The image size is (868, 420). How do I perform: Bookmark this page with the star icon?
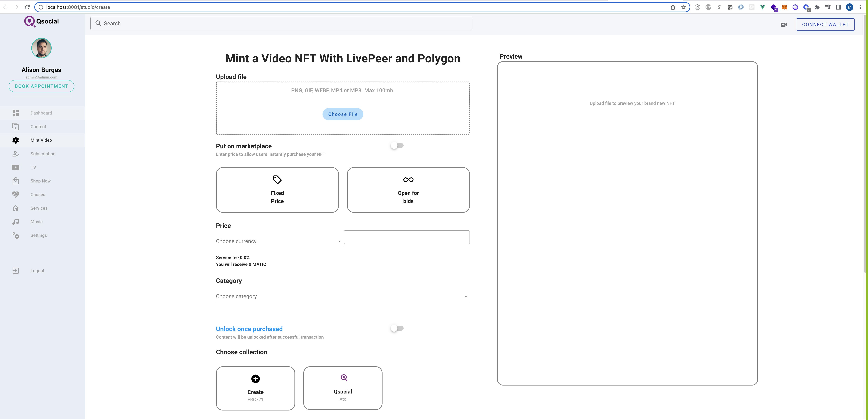pos(684,7)
